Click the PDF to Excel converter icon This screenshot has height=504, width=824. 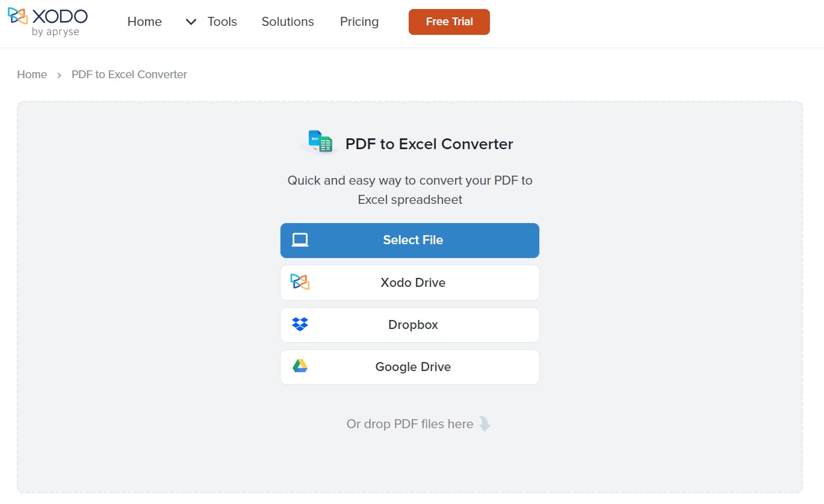(x=319, y=143)
